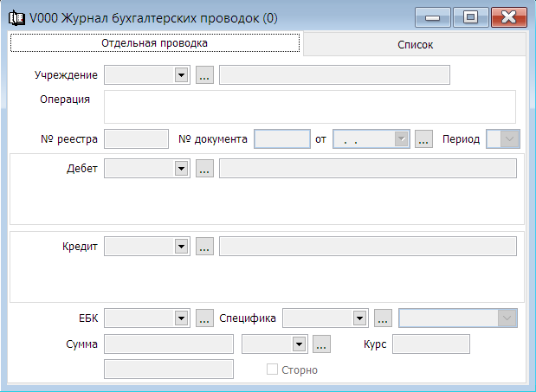This screenshot has height=392, width=536.
Task: Open calendar ellipsis button after document date
Action: click(x=423, y=139)
